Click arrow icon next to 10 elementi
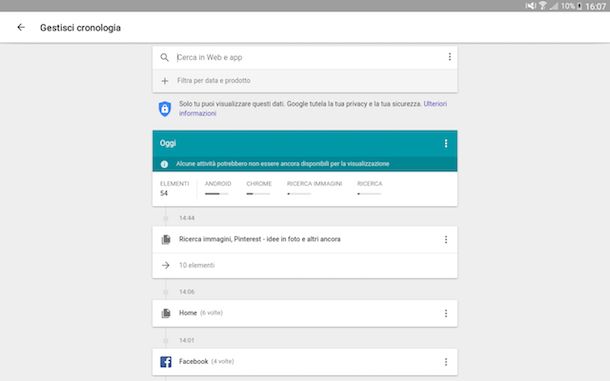The image size is (610, 381). pos(166,265)
